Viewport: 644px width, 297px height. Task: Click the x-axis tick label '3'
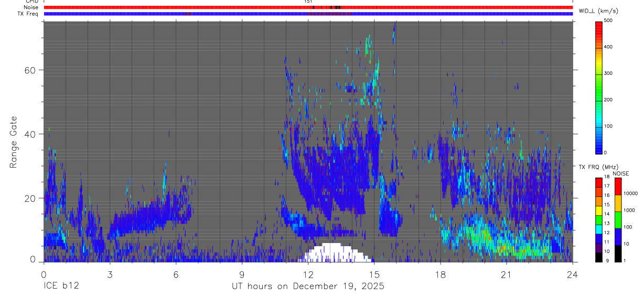(110, 274)
